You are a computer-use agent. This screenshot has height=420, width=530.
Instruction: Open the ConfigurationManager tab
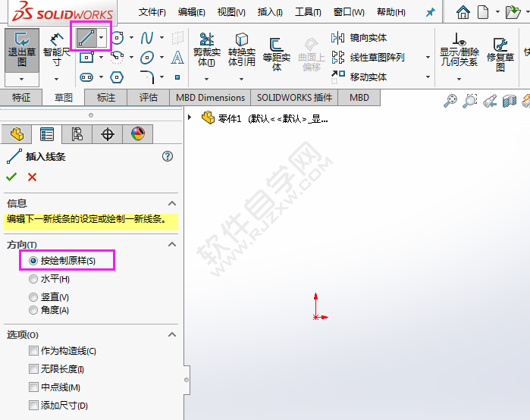tap(77, 134)
